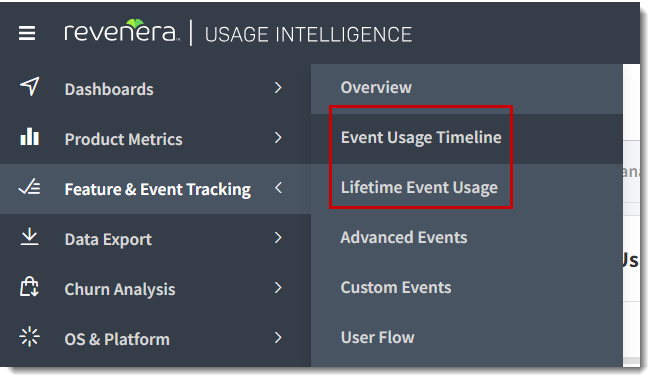Expand the Data Export chevron arrow
The width and height of the screenshot is (655, 382).
pos(278,238)
